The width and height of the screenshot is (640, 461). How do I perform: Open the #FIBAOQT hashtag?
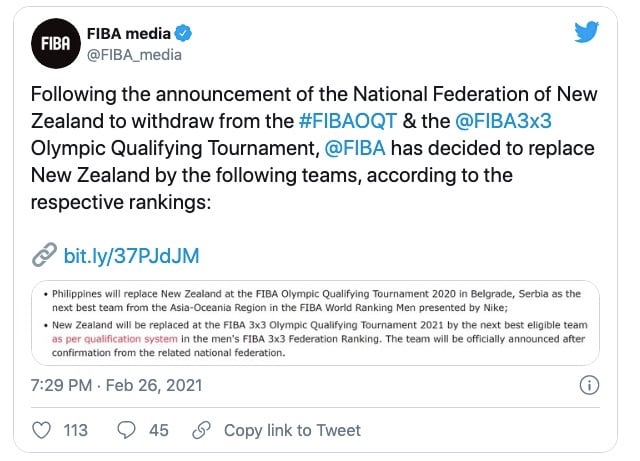pos(348,121)
